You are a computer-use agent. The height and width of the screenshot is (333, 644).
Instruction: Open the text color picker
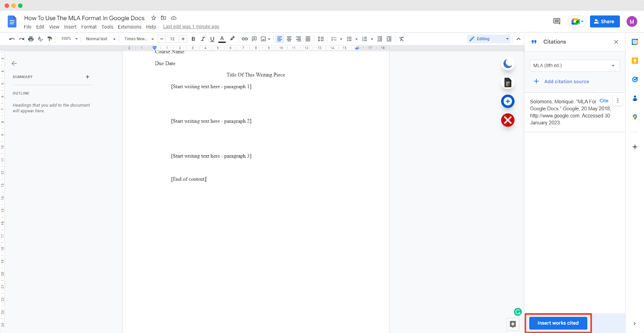tap(222, 39)
